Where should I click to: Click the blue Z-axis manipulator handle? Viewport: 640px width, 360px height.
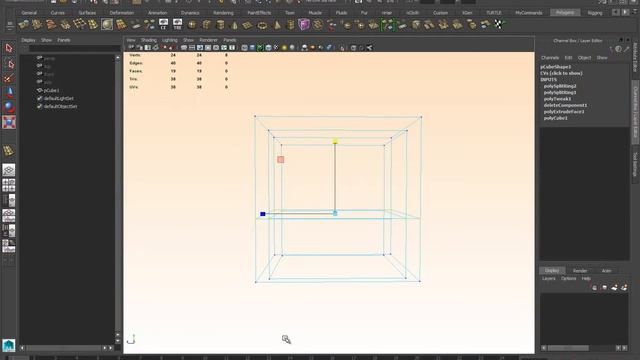[x=263, y=214]
